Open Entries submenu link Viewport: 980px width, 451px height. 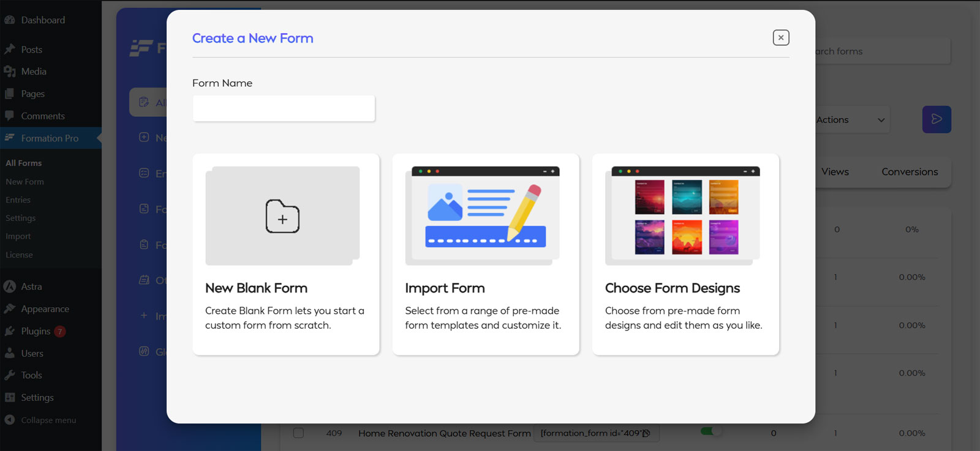[x=18, y=200]
